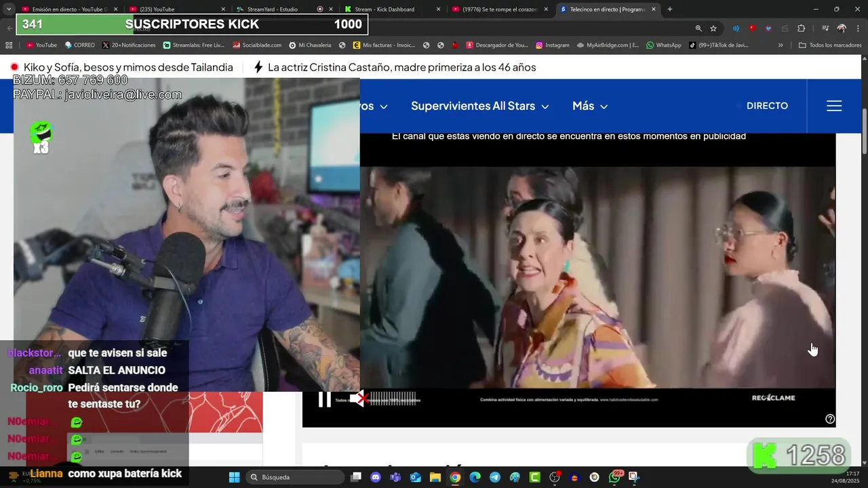Viewport: 868px width, 488px height.
Task: Open the heart extension icon
Action: 768,28
